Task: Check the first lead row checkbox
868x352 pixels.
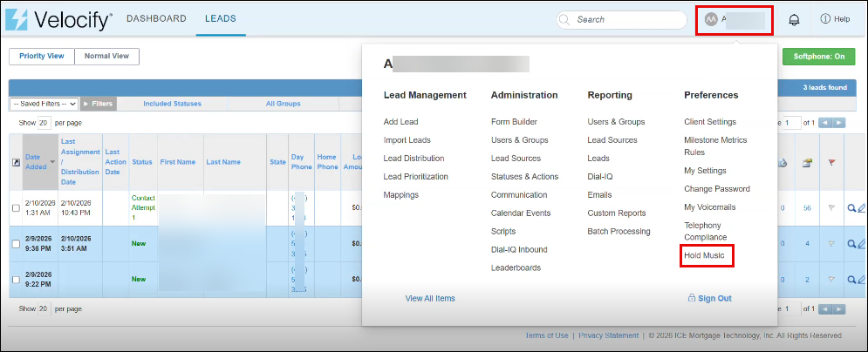Action: [x=16, y=207]
